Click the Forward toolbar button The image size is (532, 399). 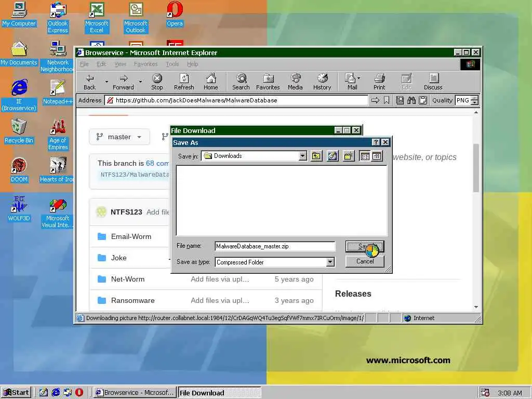[123, 82]
